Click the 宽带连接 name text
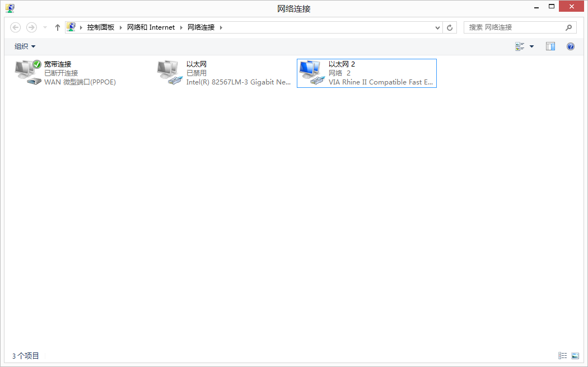Image resolution: width=588 pixels, height=367 pixels. tap(58, 64)
